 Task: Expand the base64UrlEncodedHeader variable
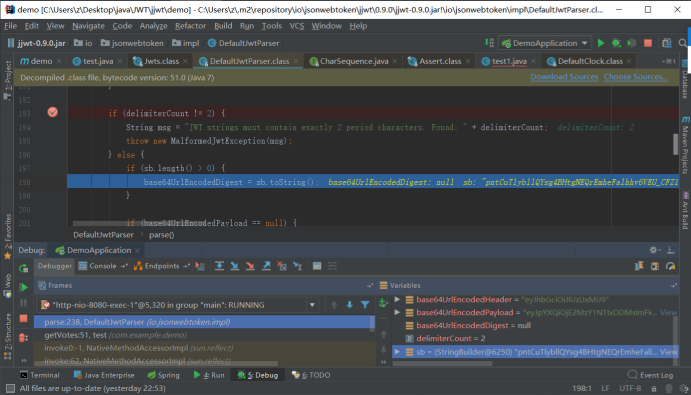point(397,299)
